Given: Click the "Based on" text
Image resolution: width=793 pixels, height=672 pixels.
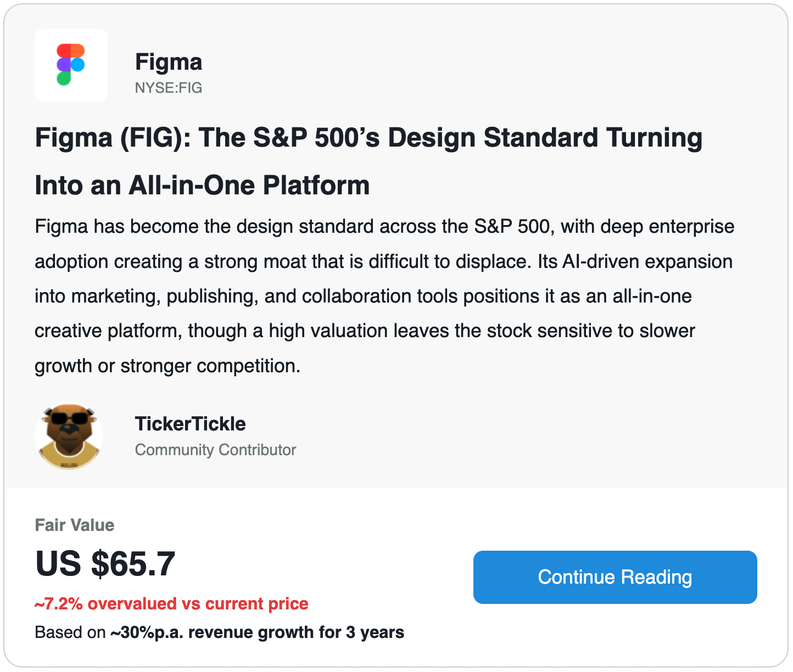Looking at the screenshot, I should click(x=70, y=632).
